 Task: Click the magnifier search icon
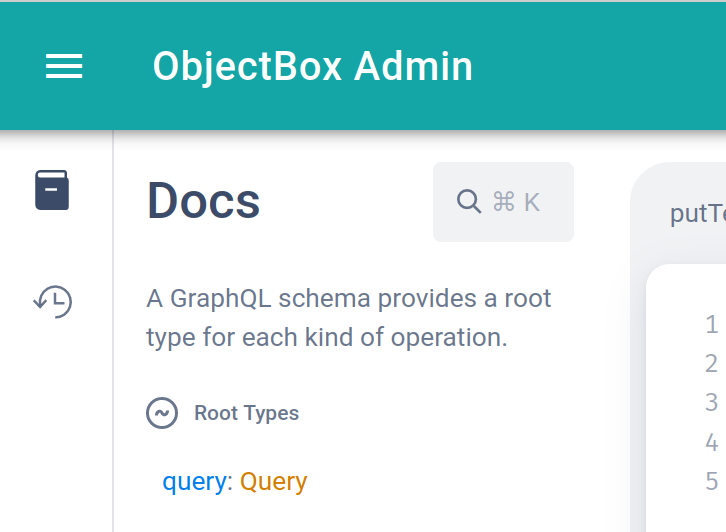coord(468,202)
